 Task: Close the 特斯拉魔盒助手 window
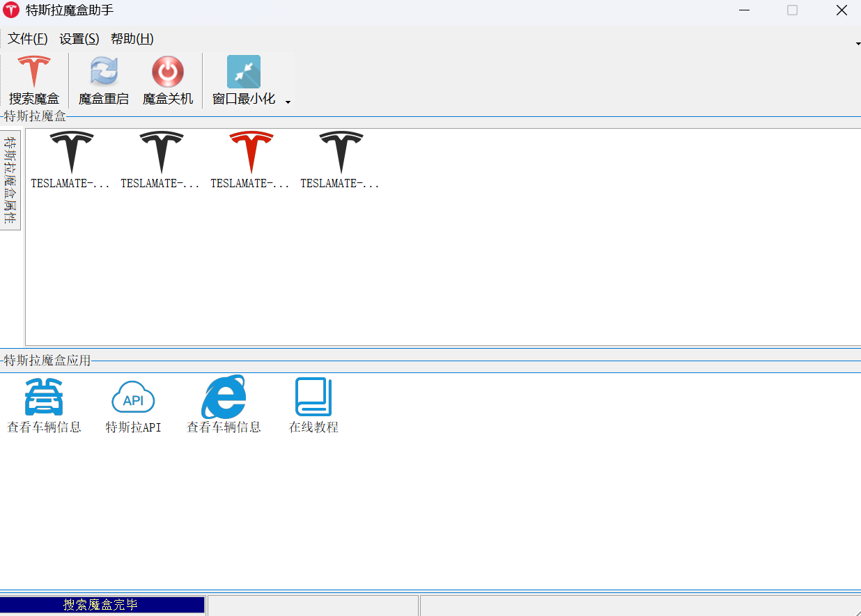(841, 10)
